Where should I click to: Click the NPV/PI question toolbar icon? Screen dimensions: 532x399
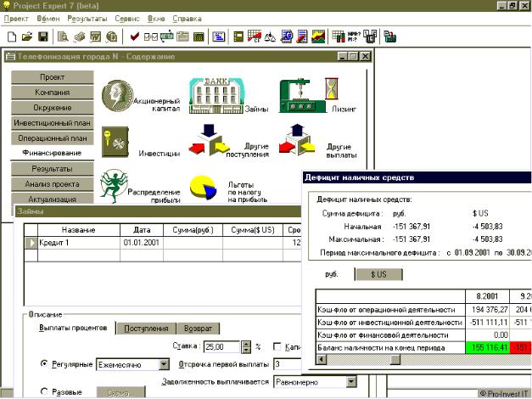[x=354, y=37]
